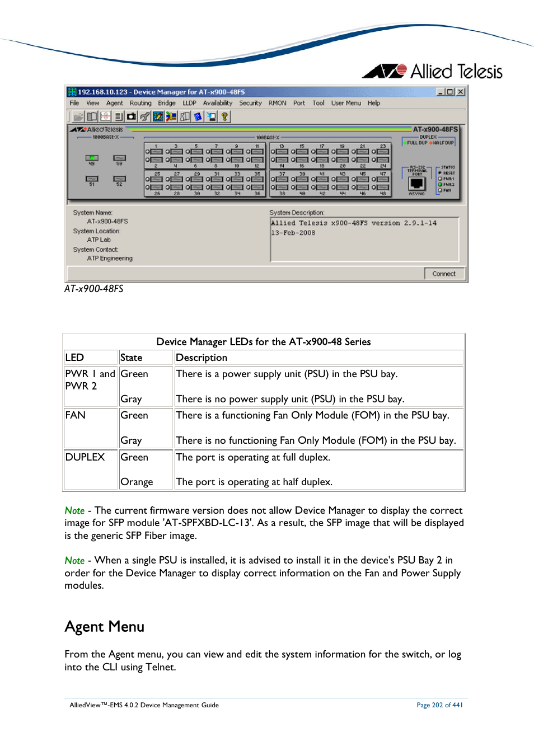Select gigabit port 49 on the device
This screenshot has height=756, width=534.
coord(92,158)
